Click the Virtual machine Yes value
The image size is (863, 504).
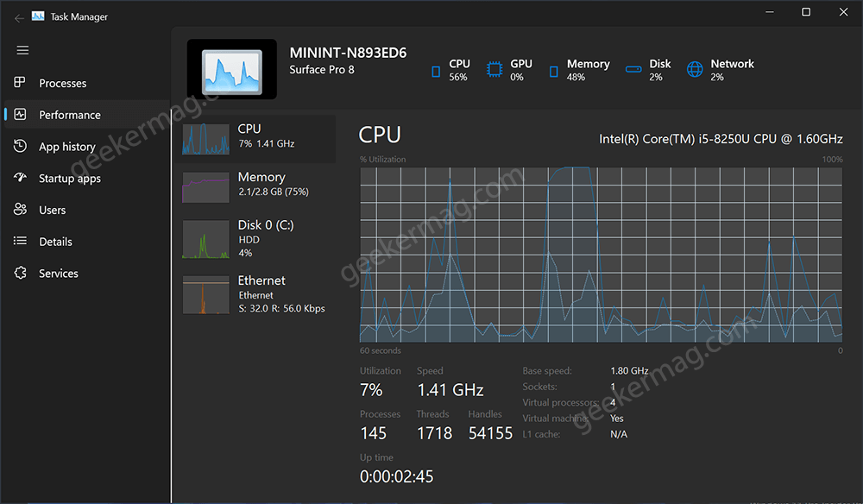coord(616,419)
